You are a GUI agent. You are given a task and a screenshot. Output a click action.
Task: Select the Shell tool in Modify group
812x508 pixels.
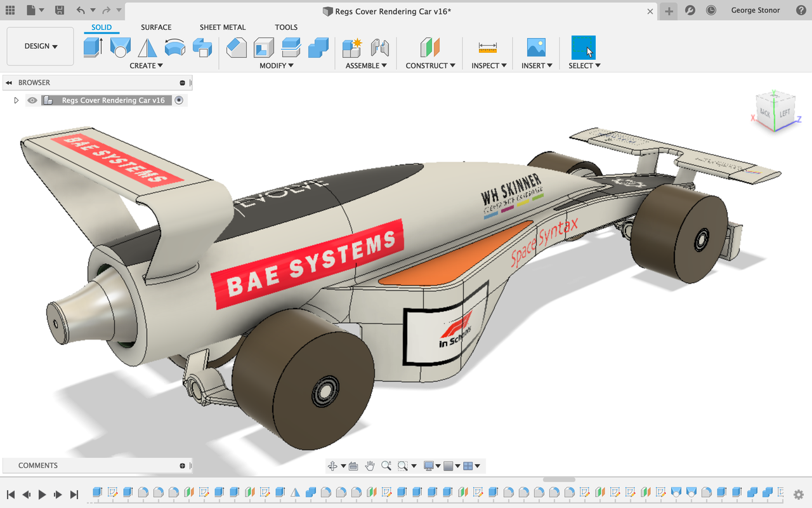pyautogui.click(x=263, y=48)
